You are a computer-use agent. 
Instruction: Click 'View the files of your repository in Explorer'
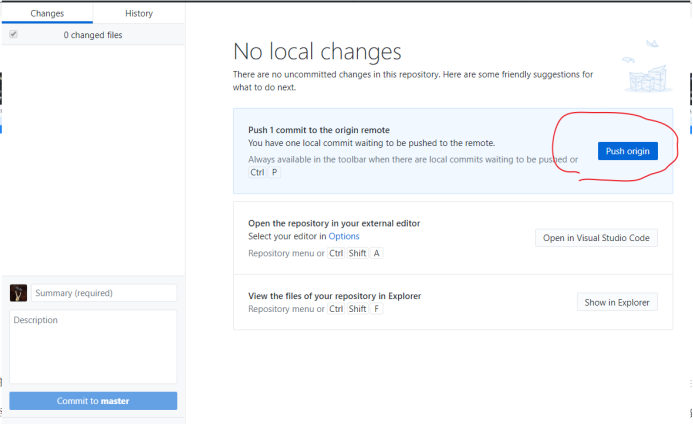[335, 296]
